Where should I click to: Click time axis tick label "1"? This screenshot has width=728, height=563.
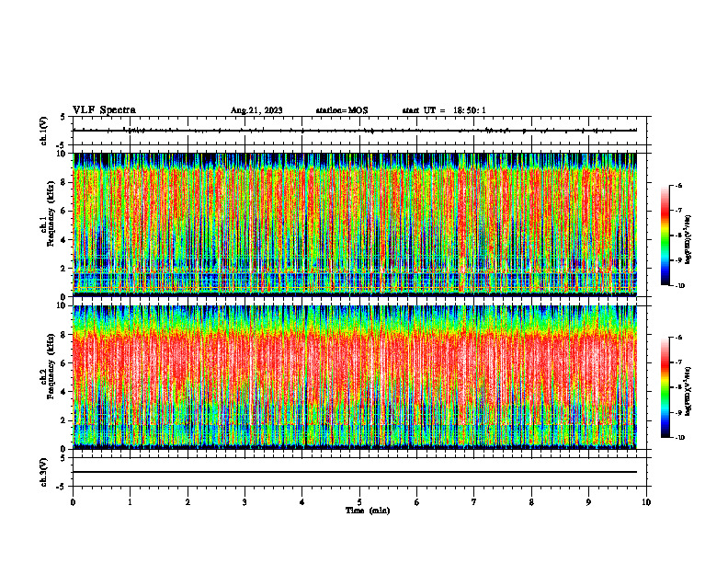coord(130,502)
